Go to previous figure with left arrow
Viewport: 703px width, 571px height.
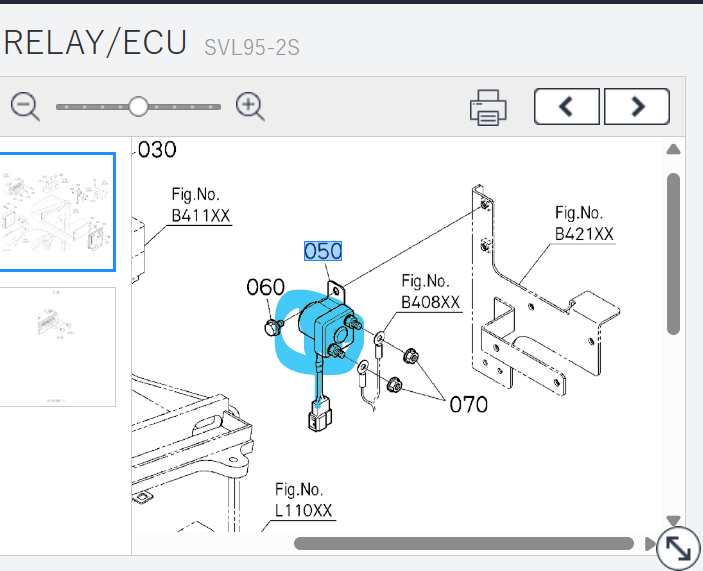567,107
